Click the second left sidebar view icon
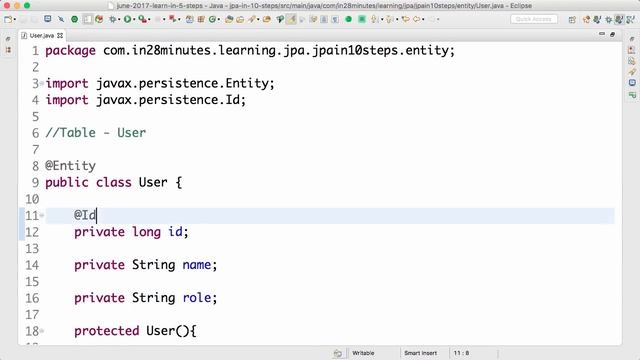Screen dimensions: 640x360 coord(8,50)
